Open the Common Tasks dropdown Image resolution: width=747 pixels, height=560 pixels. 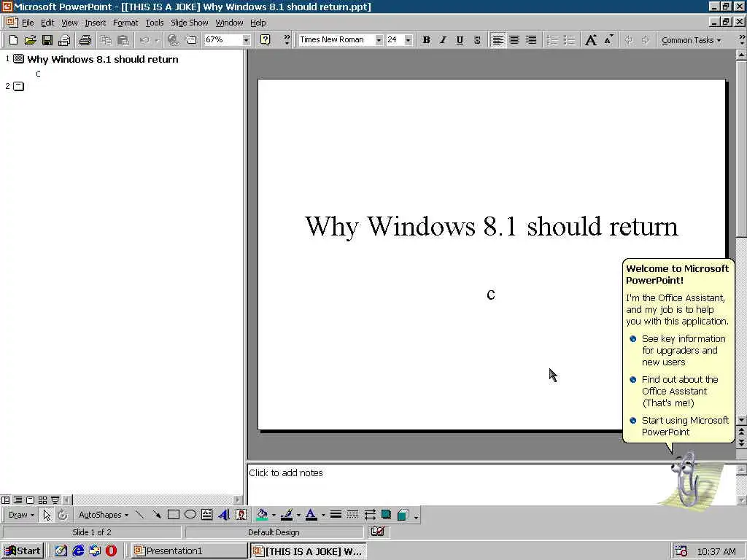tap(691, 41)
